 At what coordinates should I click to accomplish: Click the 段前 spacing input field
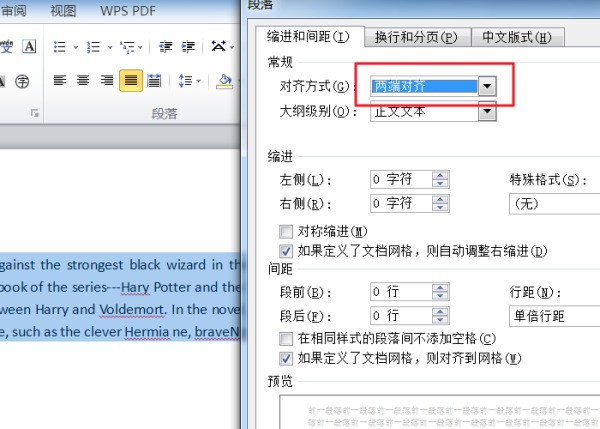click(401, 292)
